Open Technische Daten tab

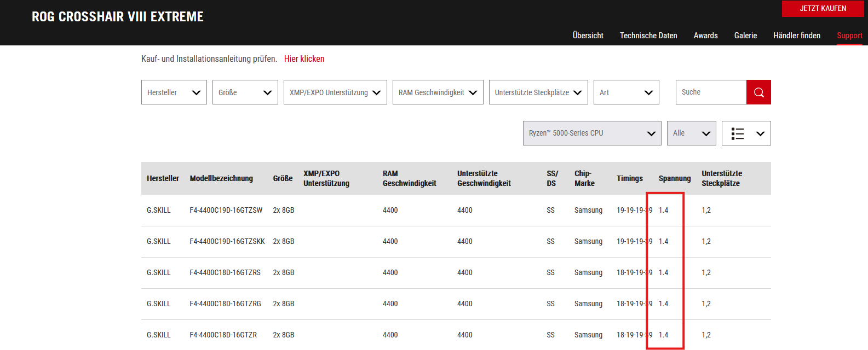click(x=648, y=36)
